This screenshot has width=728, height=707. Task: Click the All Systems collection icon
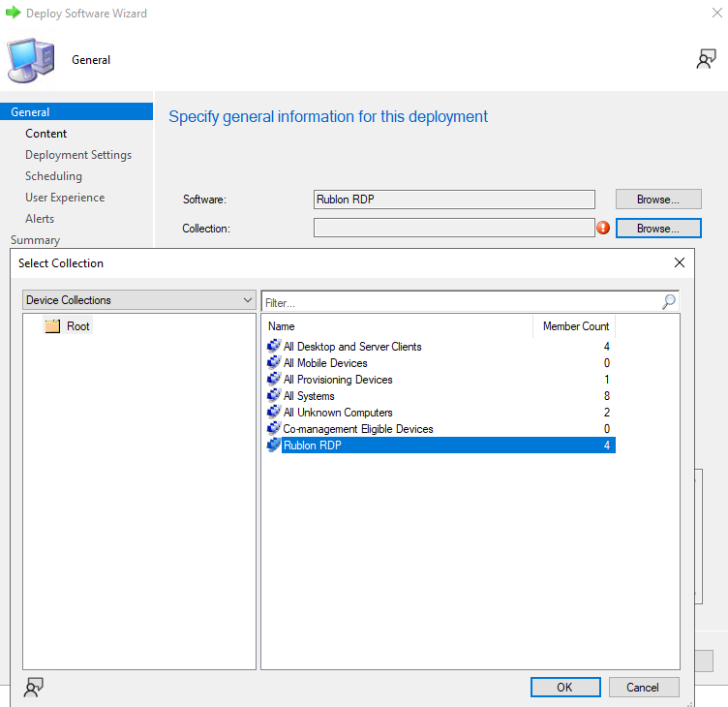[x=274, y=396]
